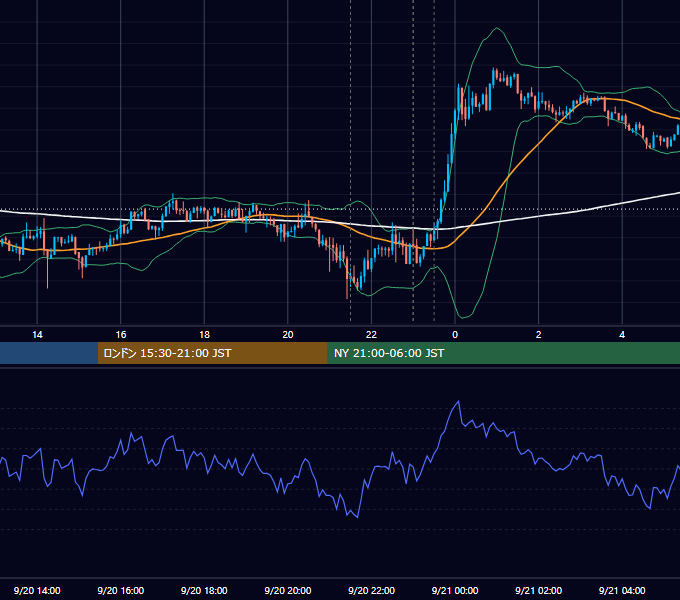Screen dimensions: 680x600
Task: Click the 2 hour axis label
Action: [x=539, y=335]
